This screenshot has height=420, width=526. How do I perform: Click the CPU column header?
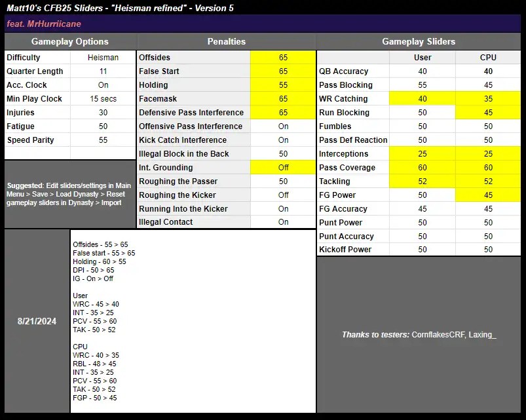pyautogui.click(x=488, y=58)
